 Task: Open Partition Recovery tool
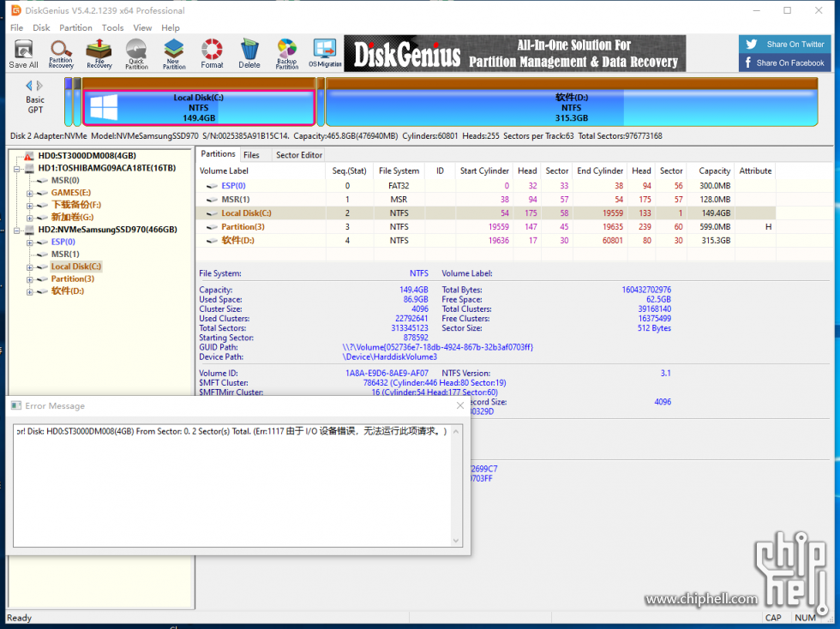tap(61, 54)
